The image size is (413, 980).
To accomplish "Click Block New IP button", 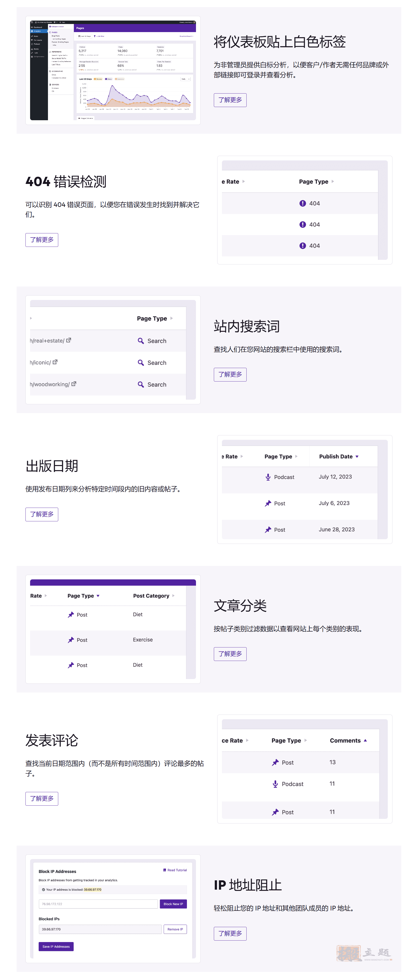I will (173, 904).
